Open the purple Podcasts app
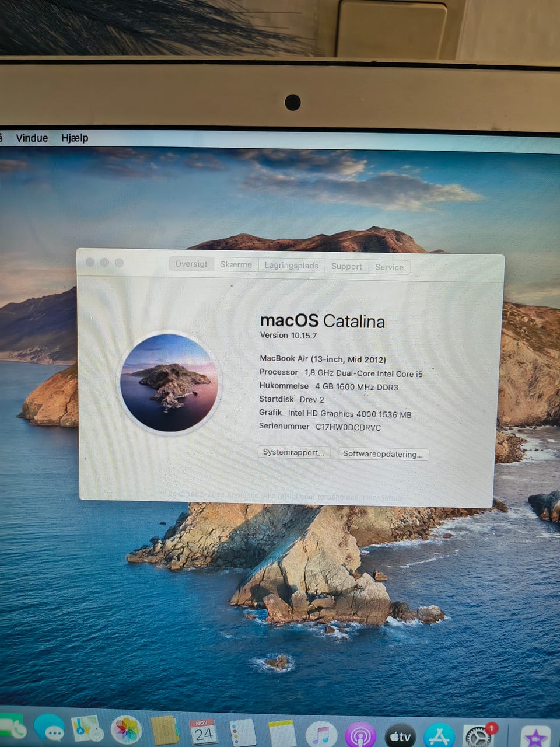Image resolution: width=560 pixels, height=747 pixels. (x=360, y=736)
